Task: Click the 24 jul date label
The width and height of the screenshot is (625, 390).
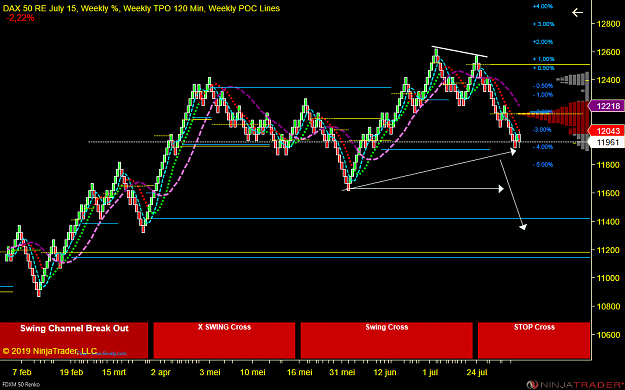Action: click(477, 372)
